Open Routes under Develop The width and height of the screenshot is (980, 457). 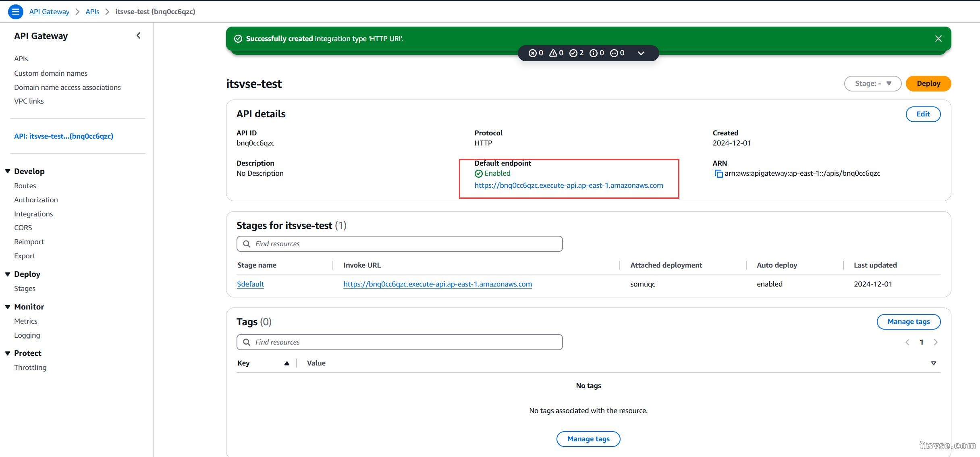click(x=25, y=186)
